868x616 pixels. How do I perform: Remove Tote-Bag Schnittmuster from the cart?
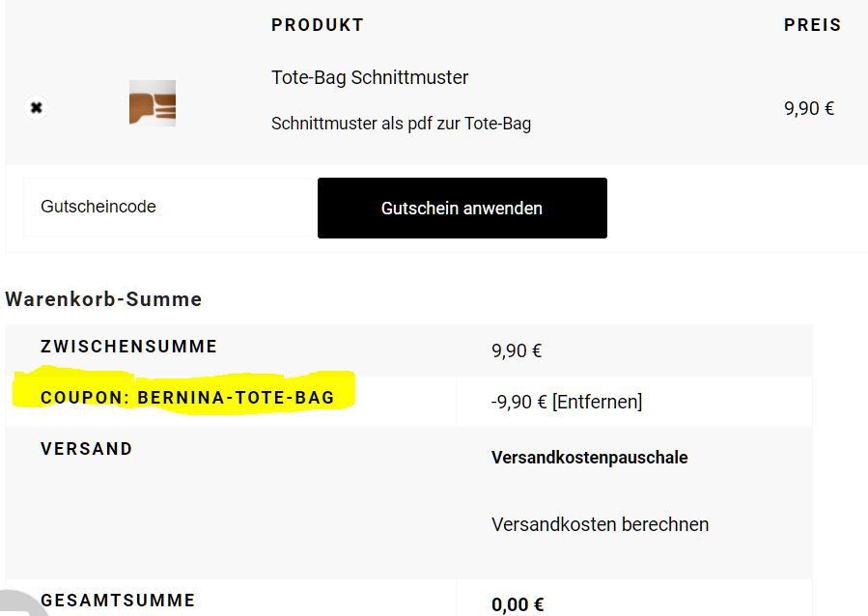36,107
